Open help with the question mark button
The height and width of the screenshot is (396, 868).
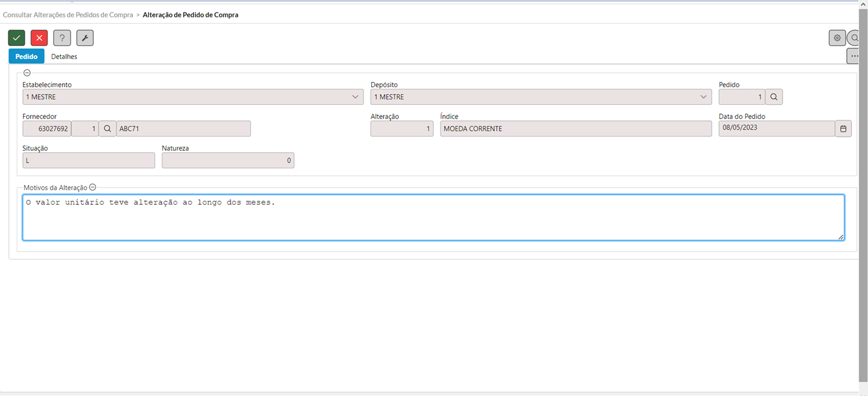[x=62, y=38]
